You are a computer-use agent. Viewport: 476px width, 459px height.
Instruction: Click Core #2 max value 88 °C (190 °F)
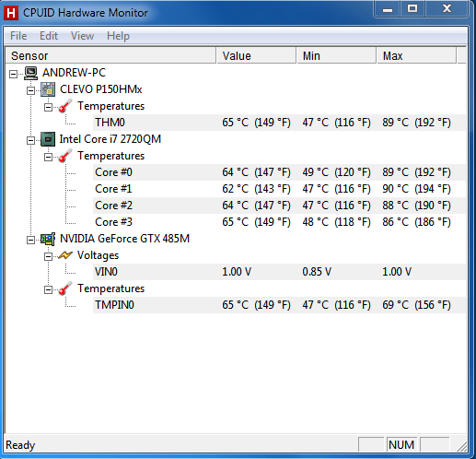pos(416,206)
